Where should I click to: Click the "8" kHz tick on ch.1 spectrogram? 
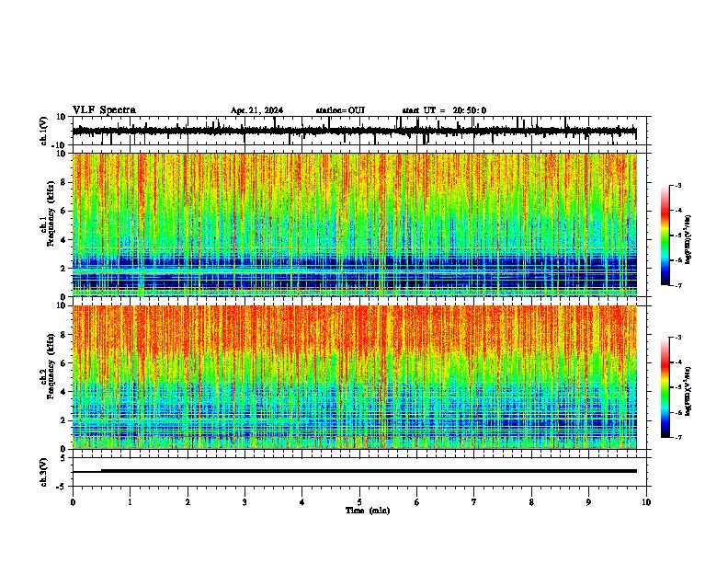(63, 182)
